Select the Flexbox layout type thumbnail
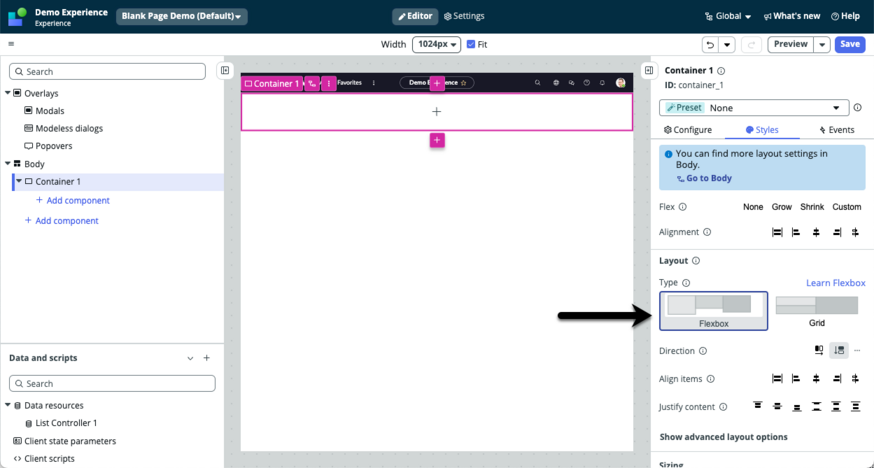The width and height of the screenshot is (874, 468). (713, 311)
